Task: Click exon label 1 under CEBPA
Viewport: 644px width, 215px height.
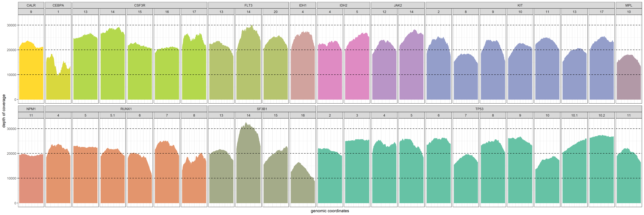Action: pos(58,12)
